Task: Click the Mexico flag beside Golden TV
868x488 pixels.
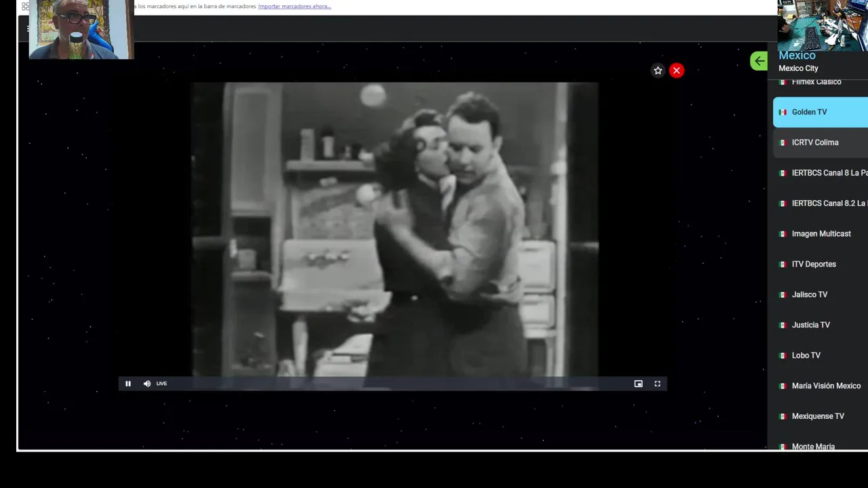Action: pyautogui.click(x=783, y=113)
